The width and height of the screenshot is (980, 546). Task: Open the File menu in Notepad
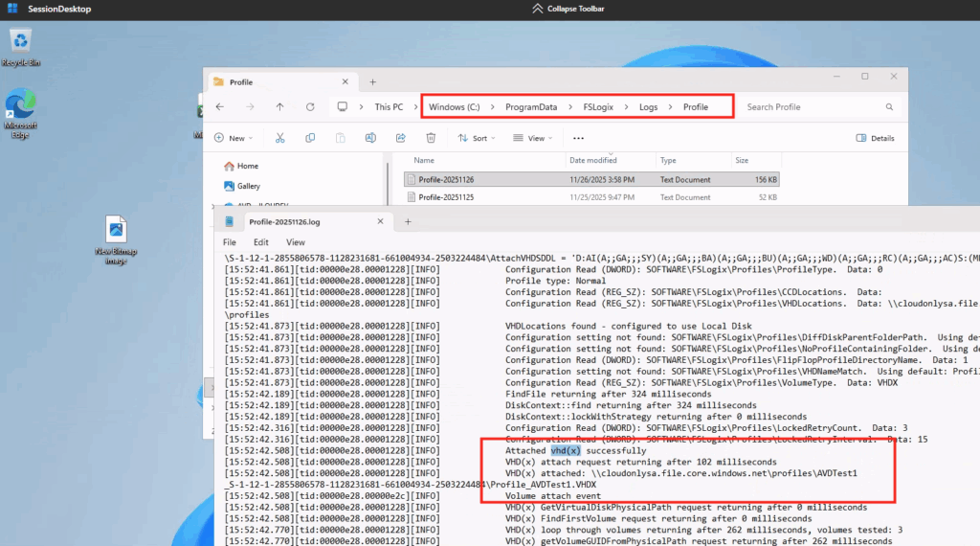coord(230,242)
